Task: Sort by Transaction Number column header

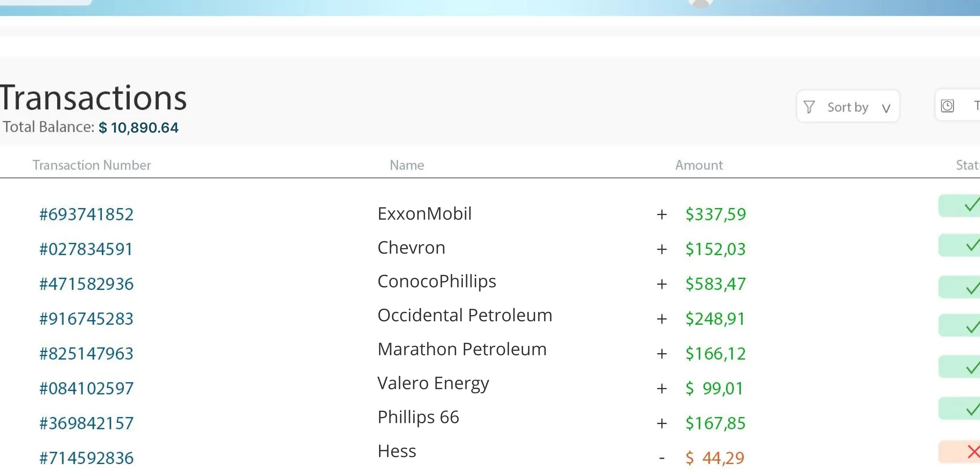Action: pos(92,165)
